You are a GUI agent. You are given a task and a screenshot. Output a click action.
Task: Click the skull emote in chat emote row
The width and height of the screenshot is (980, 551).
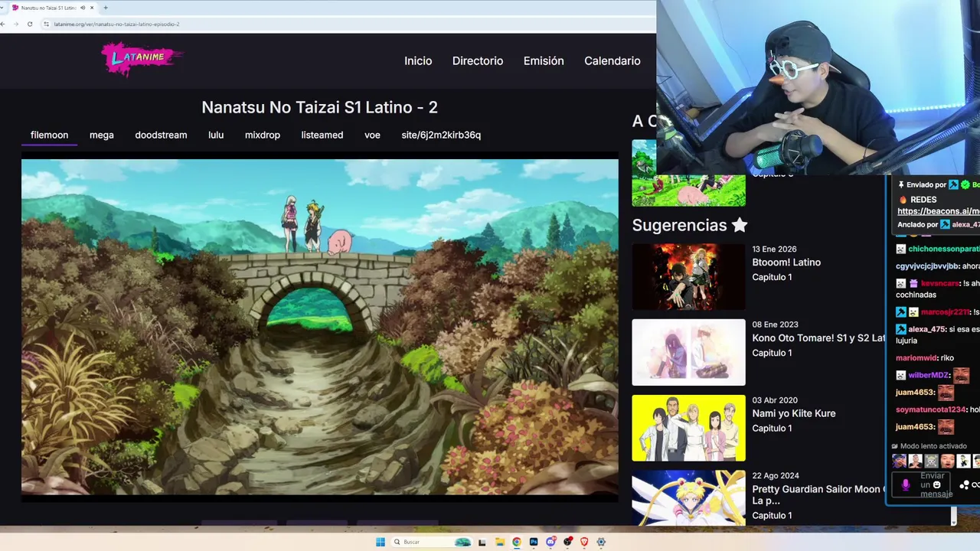pyautogui.click(x=931, y=461)
